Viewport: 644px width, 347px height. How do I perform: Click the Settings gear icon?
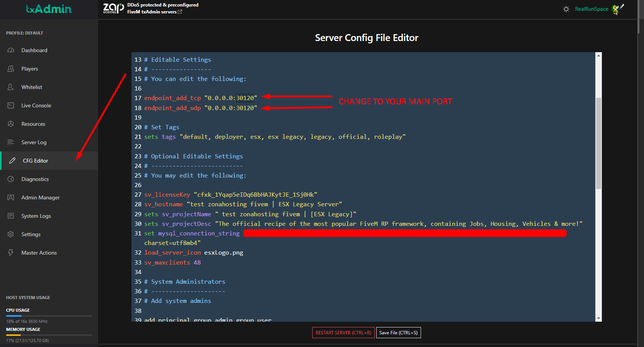[11, 234]
